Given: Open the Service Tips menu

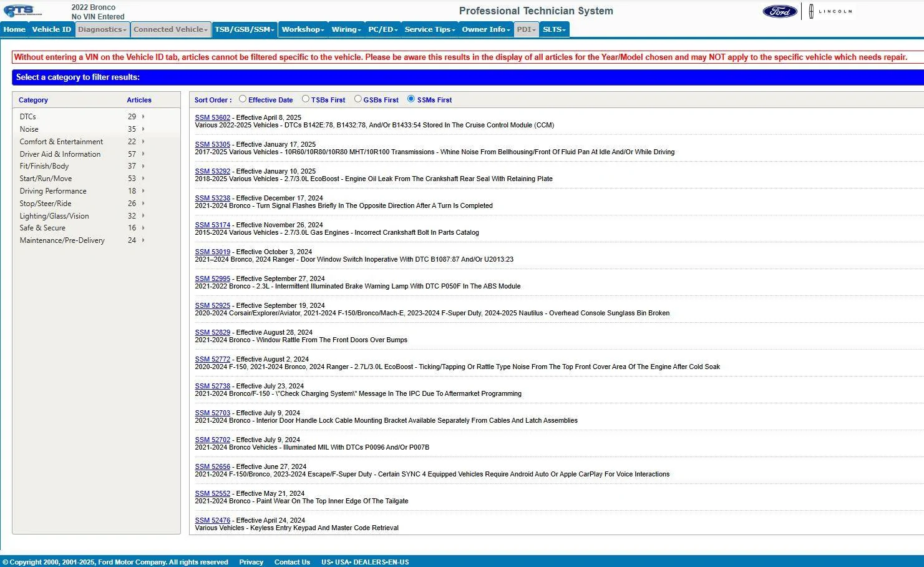Looking at the screenshot, I should [x=430, y=29].
